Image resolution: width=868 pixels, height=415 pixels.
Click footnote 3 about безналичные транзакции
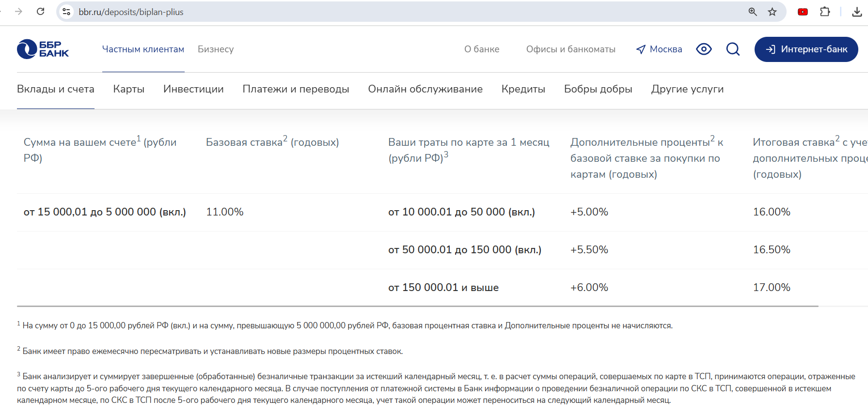(x=436, y=388)
